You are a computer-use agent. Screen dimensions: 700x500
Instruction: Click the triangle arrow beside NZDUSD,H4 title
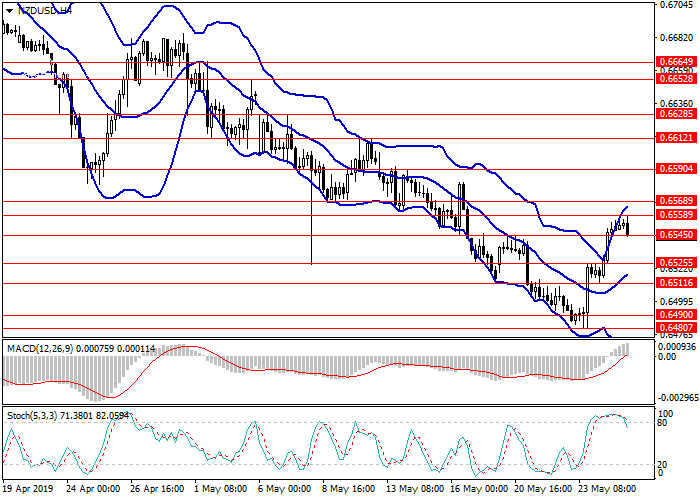(x=9, y=10)
